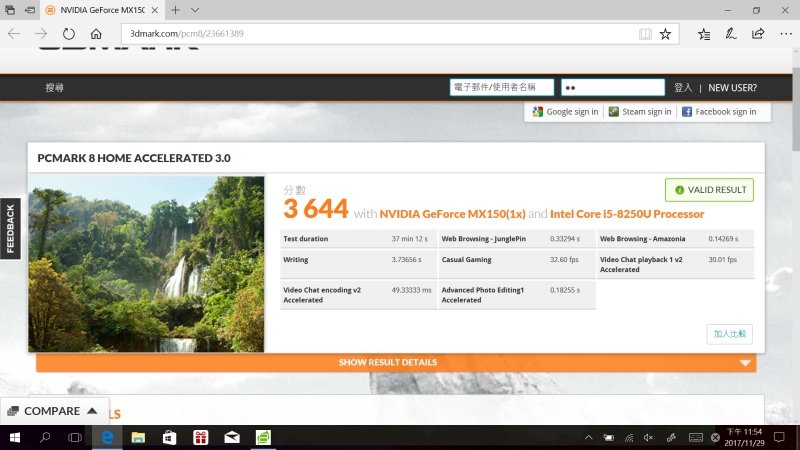The height and width of the screenshot is (450, 800).
Task: Open Task View on taskbar
Action: 75,437
